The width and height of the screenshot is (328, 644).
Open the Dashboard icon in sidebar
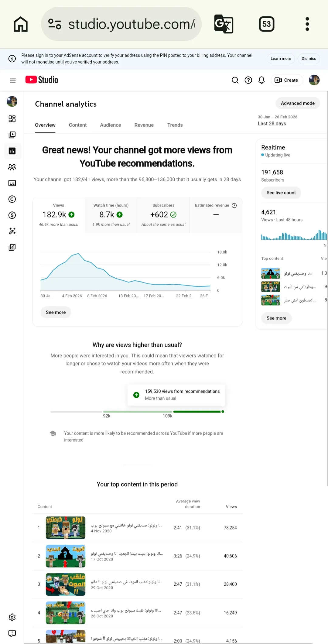click(12, 119)
